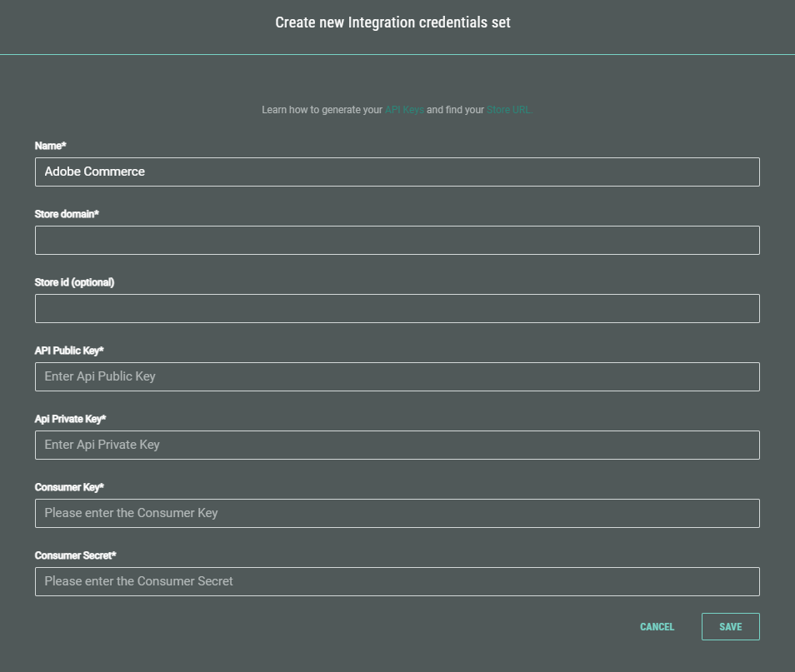Click the Api Private Key* label
The width and height of the screenshot is (795, 672).
pyautogui.click(x=70, y=419)
